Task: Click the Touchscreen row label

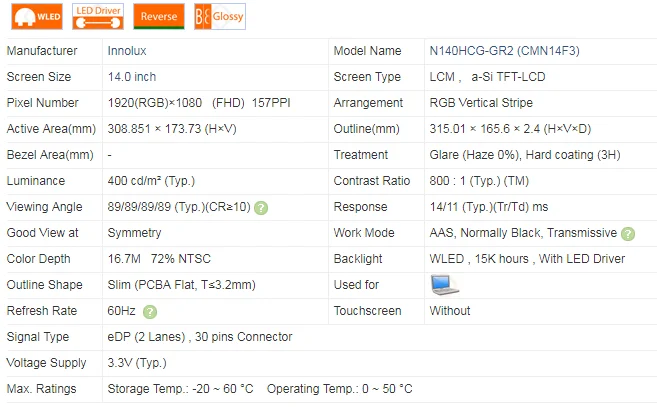Action: (367, 311)
